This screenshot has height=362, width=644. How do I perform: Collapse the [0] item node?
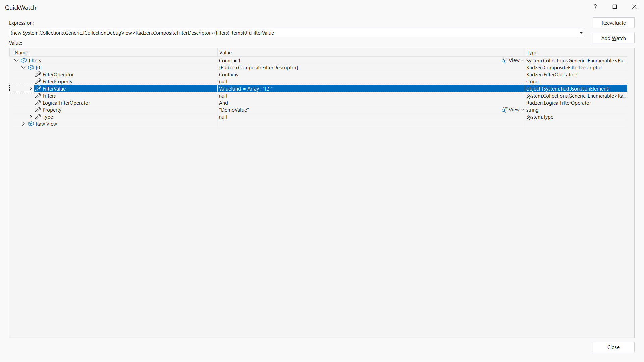(23, 67)
